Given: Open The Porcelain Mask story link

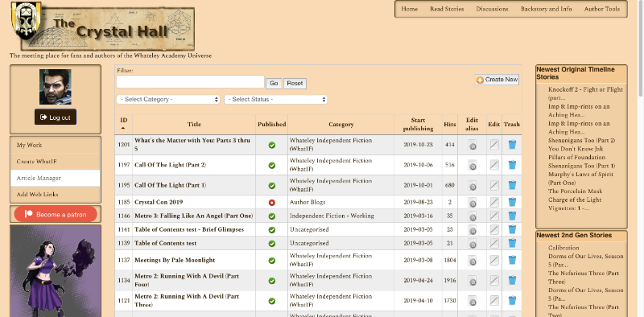Looking at the screenshot, I should pyautogui.click(x=575, y=191).
